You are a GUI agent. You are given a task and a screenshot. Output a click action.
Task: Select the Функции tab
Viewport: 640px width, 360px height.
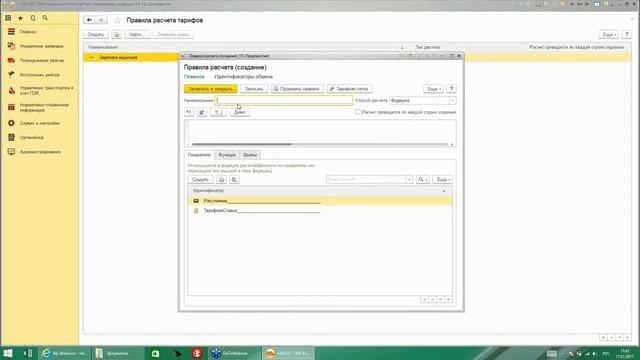[227, 155]
